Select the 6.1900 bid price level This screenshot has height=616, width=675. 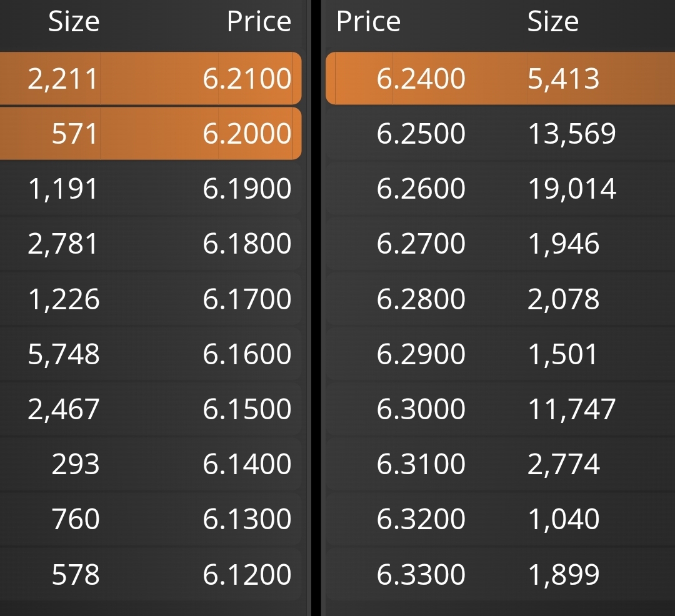[150, 189]
